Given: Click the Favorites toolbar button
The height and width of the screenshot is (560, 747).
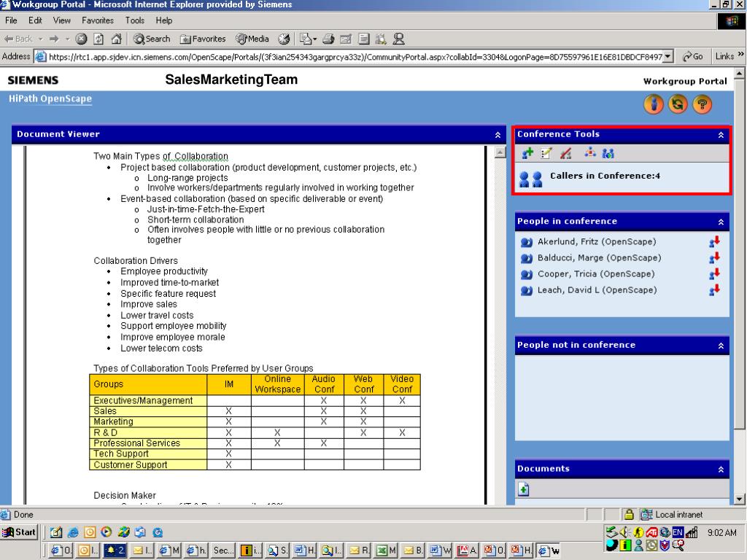Looking at the screenshot, I should tap(203, 39).
